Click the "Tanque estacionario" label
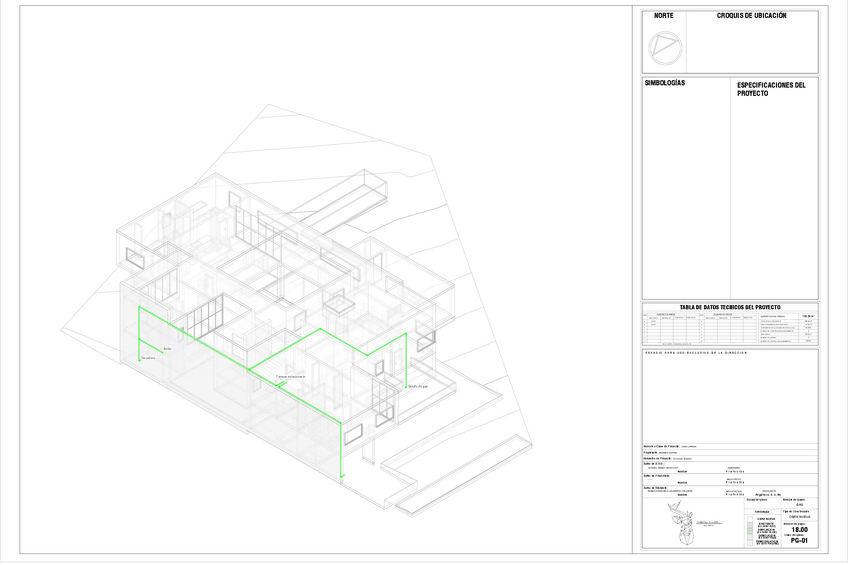The height and width of the screenshot is (565, 848). (290, 377)
